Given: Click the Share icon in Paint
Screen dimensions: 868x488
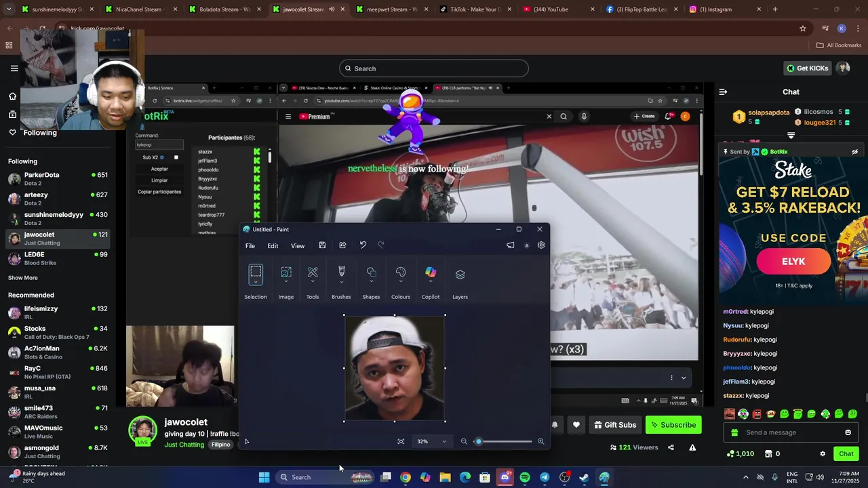Looking at the screenshot, I should pyautogui.click(x=342, y=245).
